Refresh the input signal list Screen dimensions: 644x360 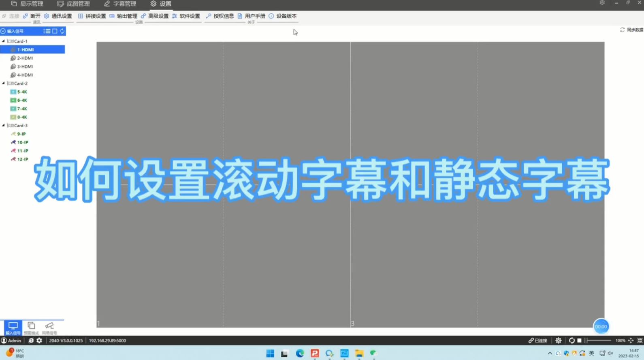pyautogui.click(x=62, y=31)
